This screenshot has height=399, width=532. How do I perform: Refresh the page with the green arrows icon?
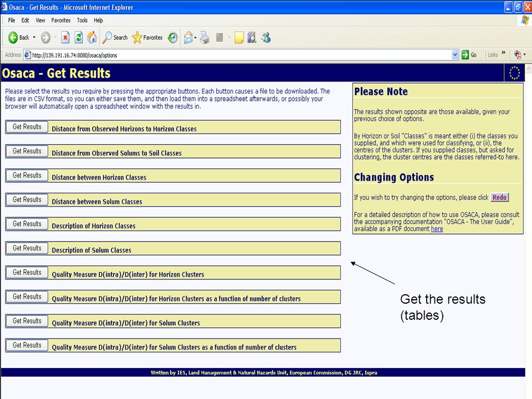[79, 37]
